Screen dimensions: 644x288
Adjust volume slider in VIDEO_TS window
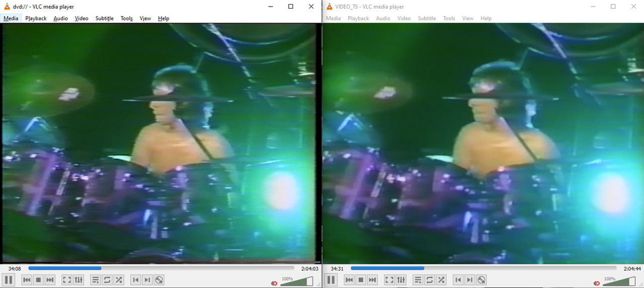[619, 281]
